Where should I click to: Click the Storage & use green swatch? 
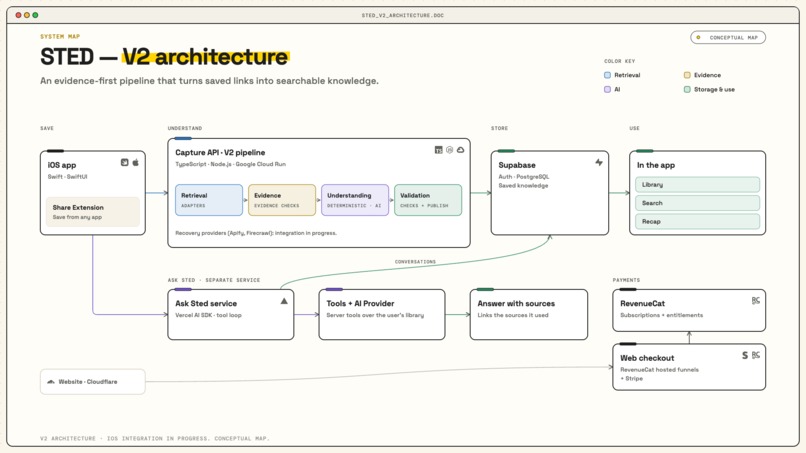(x=687, y=89)
